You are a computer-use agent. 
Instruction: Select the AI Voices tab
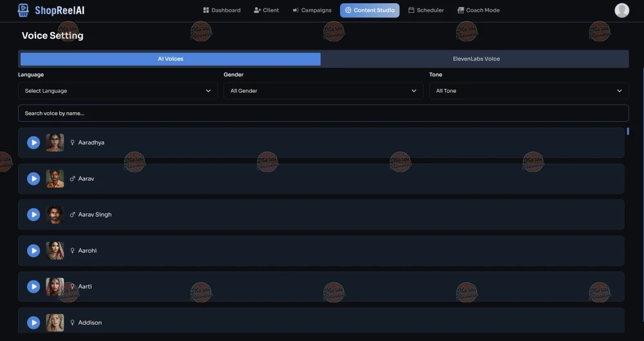pos(171,59)
